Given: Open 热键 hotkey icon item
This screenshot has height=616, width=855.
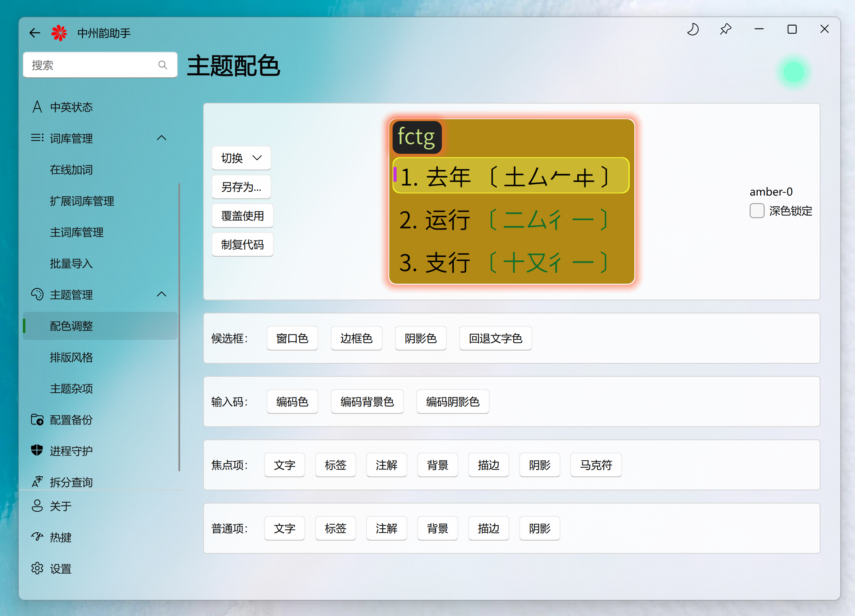Looking at the screenshot, I should coord(37,537).
